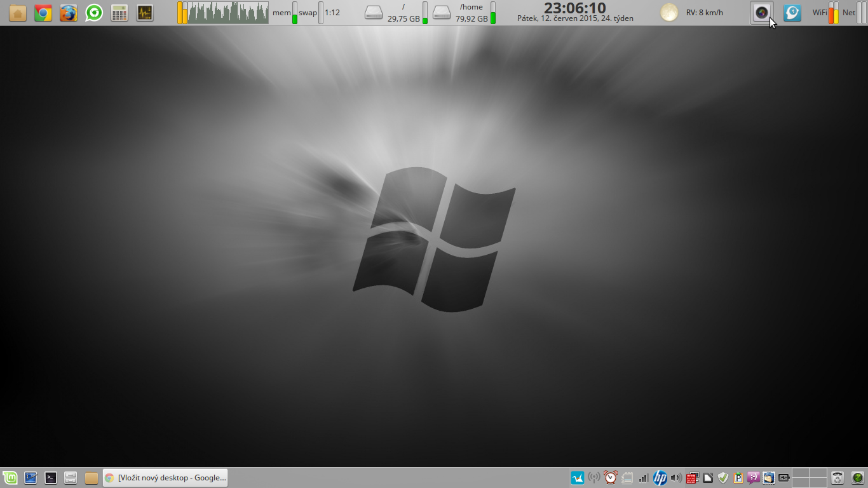Click the swap usage bar
Viewport: 868px width, 488px height.
pos(321,13)
